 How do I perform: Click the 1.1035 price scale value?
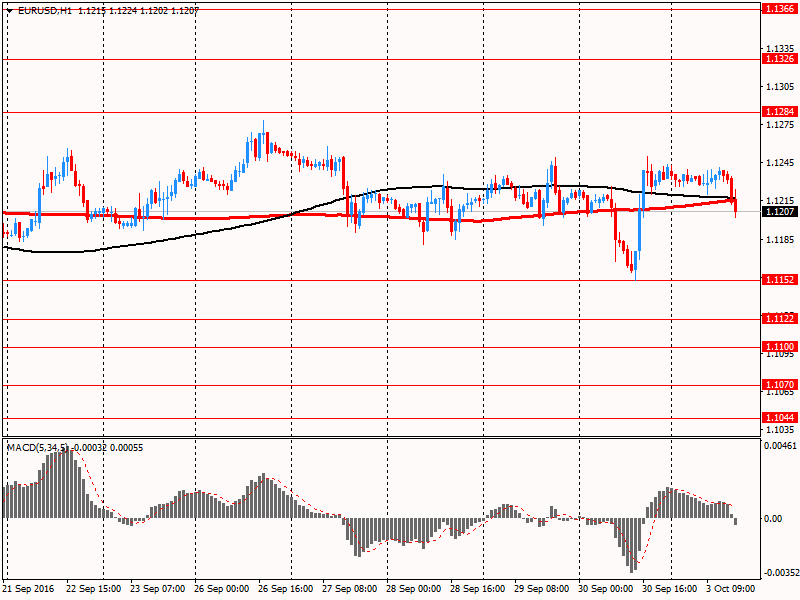tap(781, 430)
